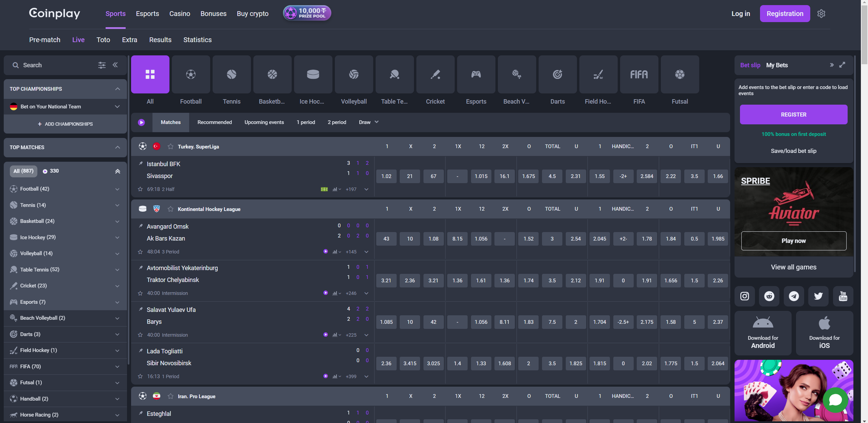Expand Bet on Your National Team
Screen dimensions: 868x423
point(117,107)
